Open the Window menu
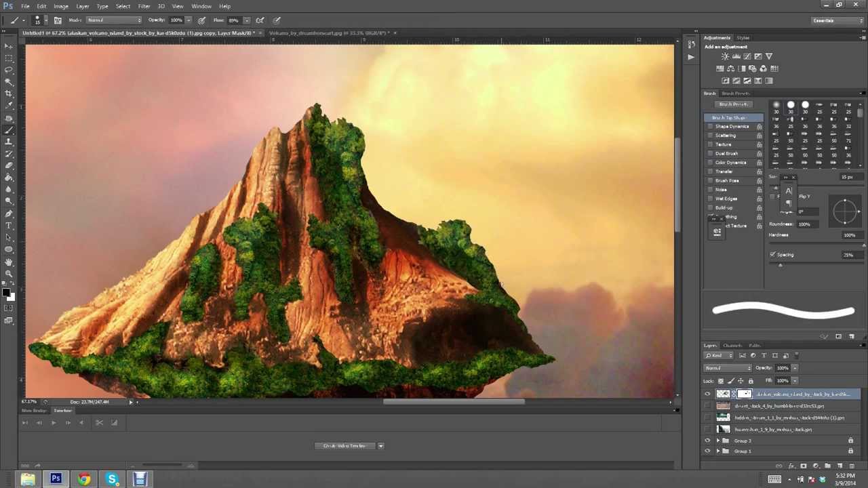Viewport: 868px width, 488px height. click(201, 6)
